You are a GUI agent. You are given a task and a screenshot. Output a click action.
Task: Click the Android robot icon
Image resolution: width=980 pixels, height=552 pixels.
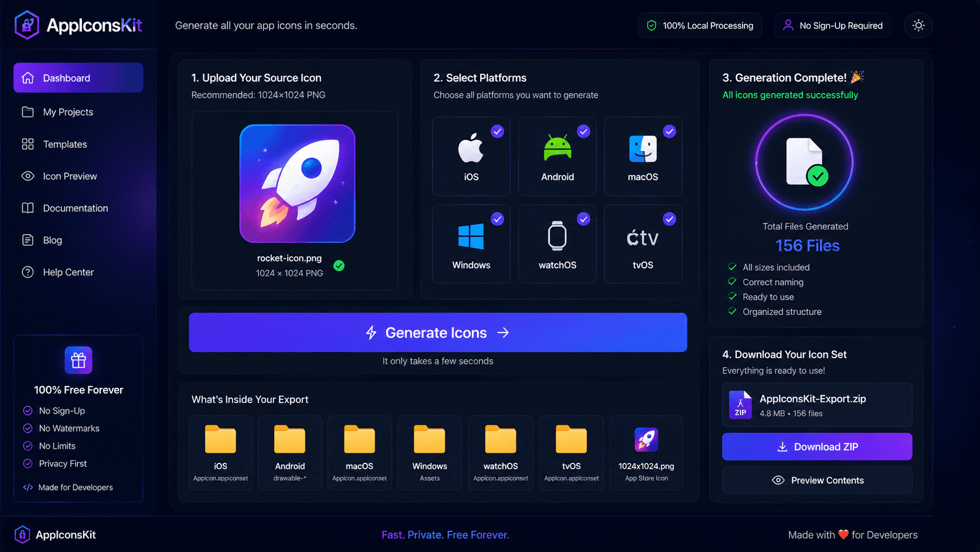(x=557, y=148)
